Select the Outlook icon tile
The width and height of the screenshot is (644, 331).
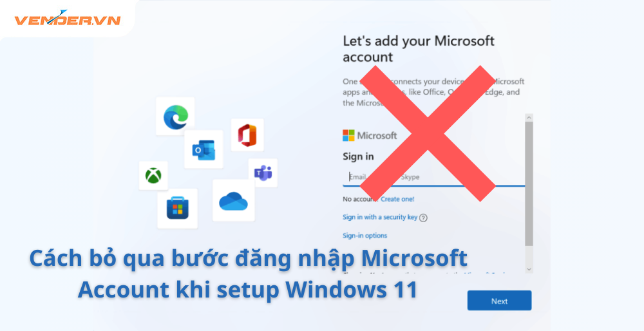[204, 149]
